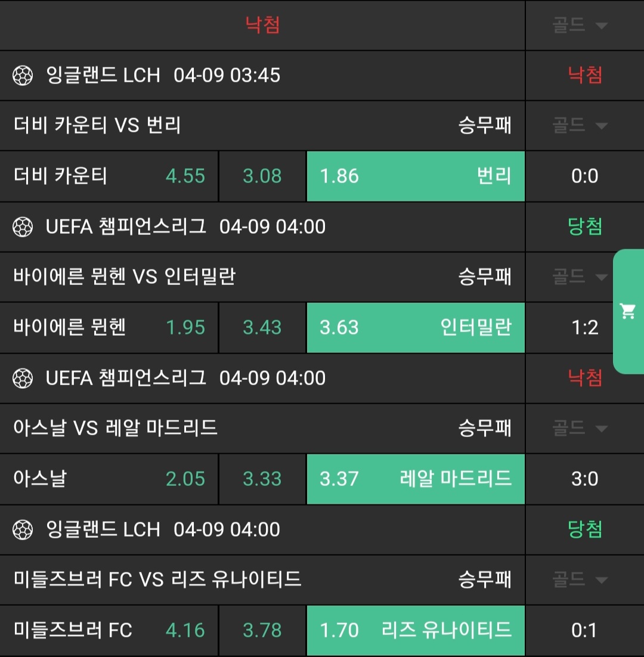Pick 아스날 home win at 2.05

pos(109,479)
